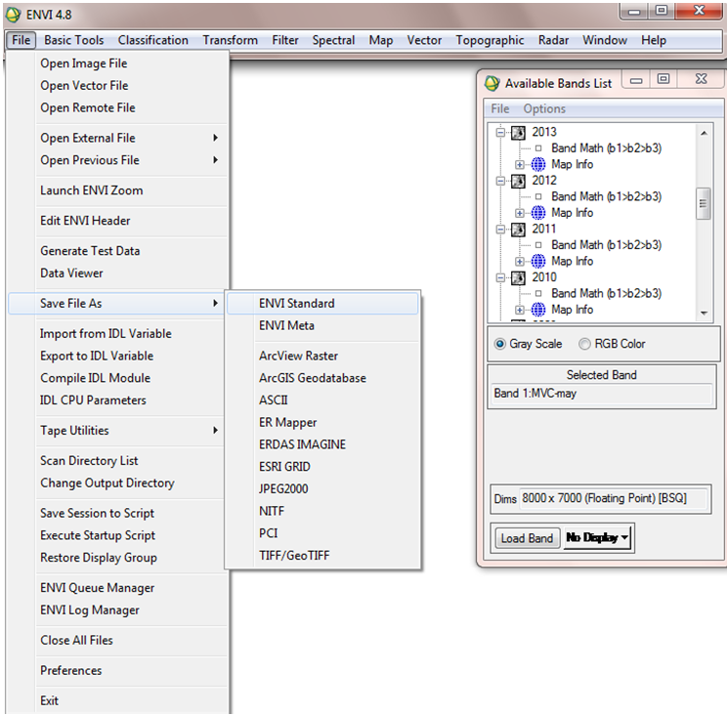The width and height of the screenshot is (728, 715).
Task: Close the Available Bands List window
Action: point(701,79)
